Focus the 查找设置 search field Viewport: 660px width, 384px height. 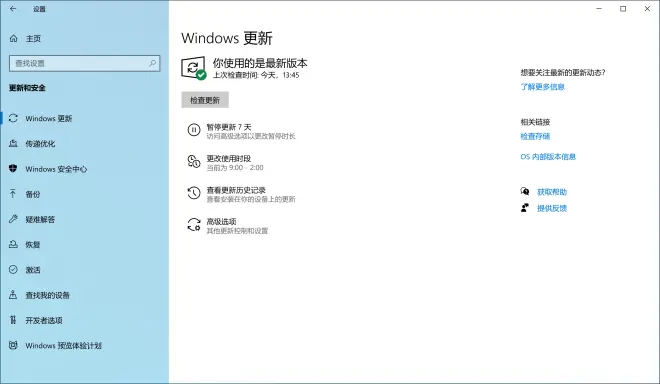85,64
